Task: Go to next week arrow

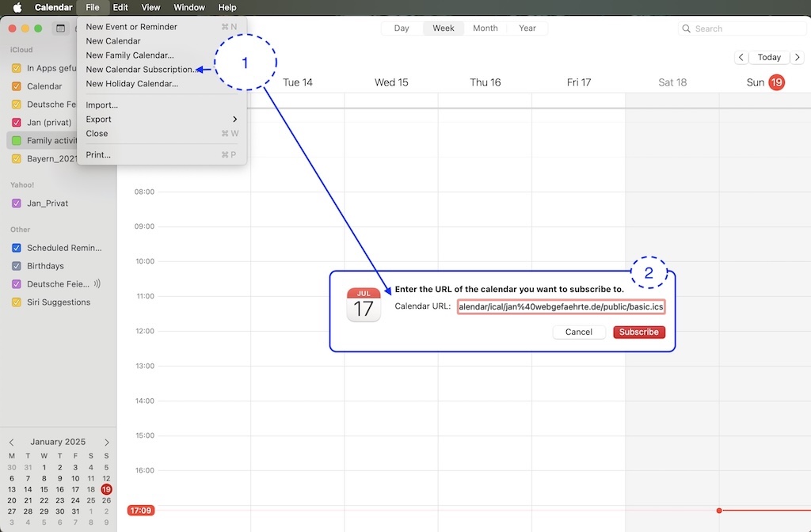Action: tap(797, 57)
